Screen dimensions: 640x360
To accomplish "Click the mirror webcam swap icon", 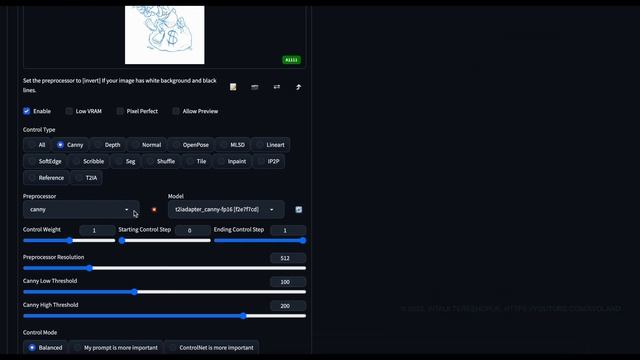I will pyautogui.click(x=277, y=87).
